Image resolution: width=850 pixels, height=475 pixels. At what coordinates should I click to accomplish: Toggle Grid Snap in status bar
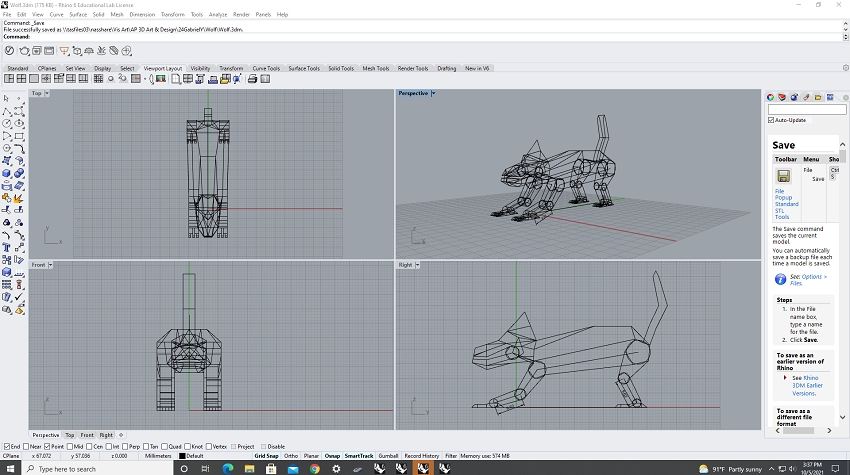pos(266,456)
